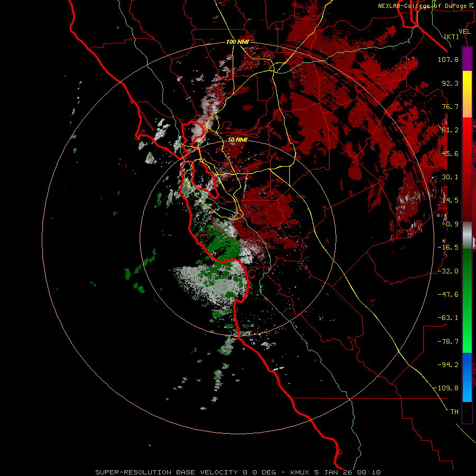Click the bright red segment near 61.2
The height and width of the screenshot is (476, 476).
coord(467,130)
